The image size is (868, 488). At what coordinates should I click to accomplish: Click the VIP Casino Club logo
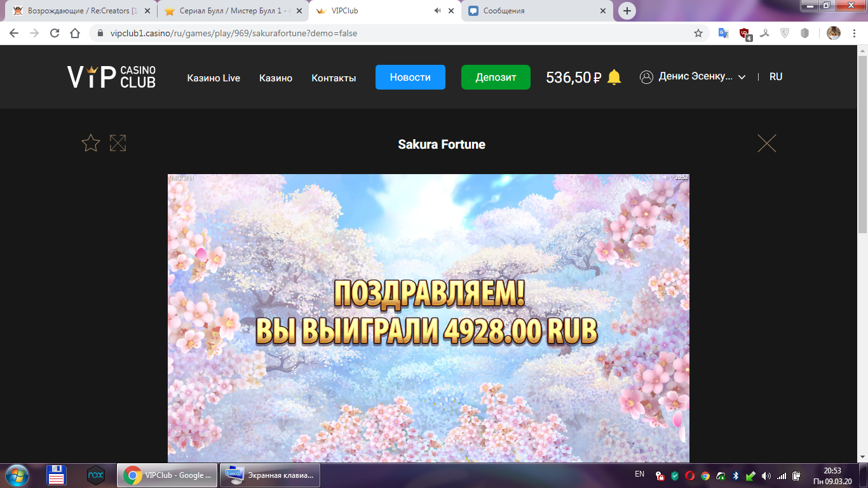tap(112, 77)
